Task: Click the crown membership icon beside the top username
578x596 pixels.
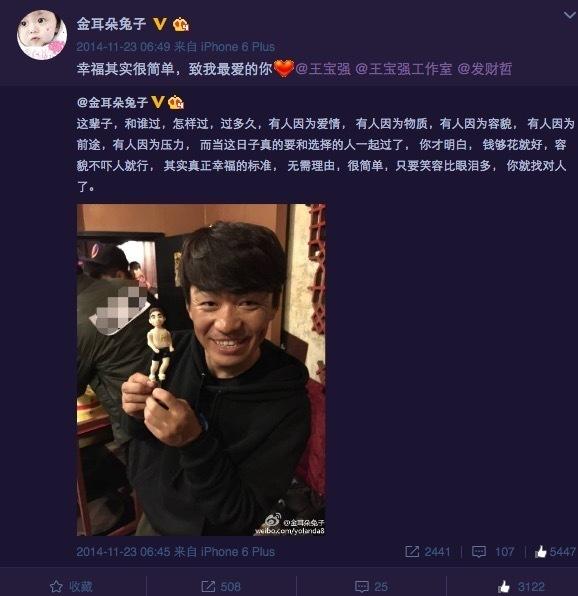Action: (181, 25)
